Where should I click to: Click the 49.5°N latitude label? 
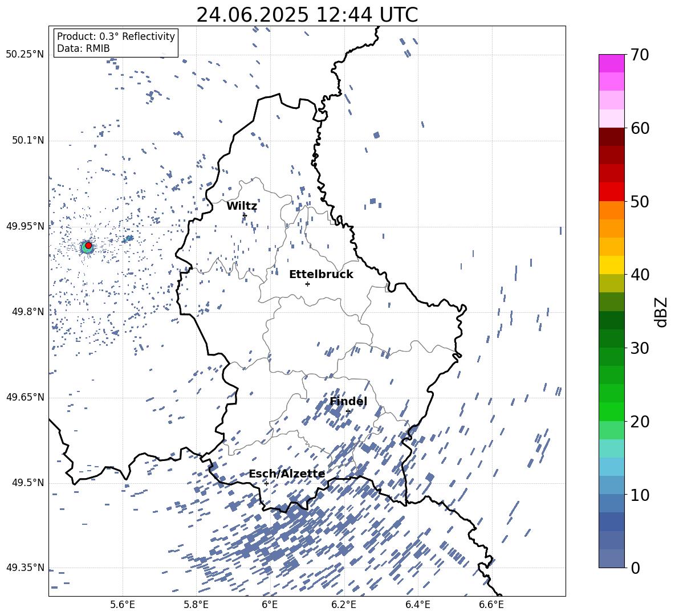27,483
